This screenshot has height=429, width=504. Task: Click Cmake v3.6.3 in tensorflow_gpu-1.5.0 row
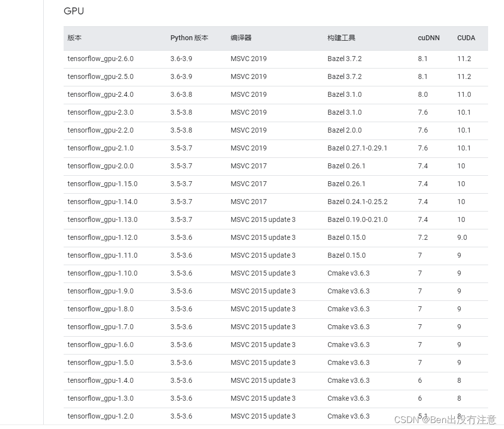348,363
